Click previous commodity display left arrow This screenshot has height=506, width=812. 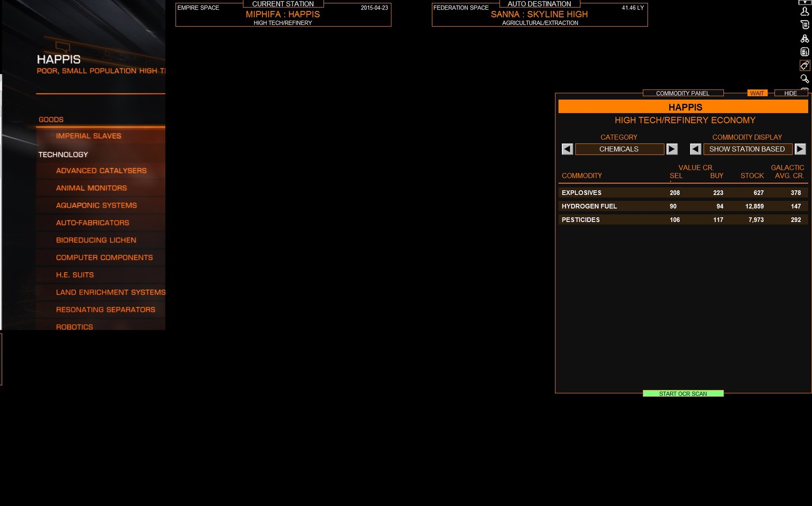695,149
